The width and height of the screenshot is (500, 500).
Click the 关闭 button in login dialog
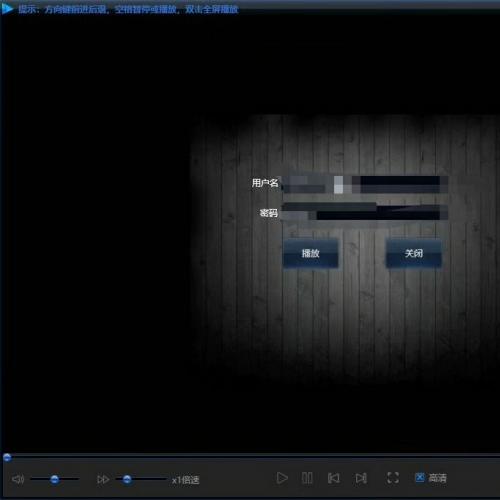tap(414, 253)
